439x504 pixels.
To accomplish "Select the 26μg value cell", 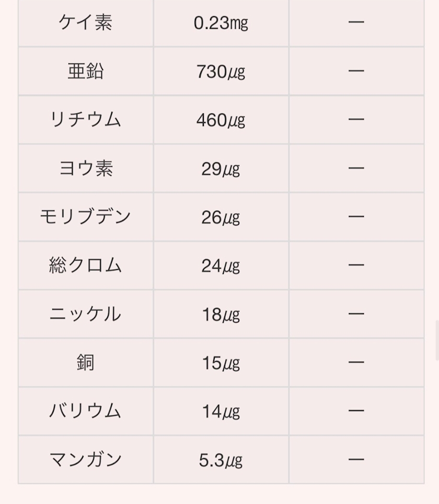I will [221, 216].
